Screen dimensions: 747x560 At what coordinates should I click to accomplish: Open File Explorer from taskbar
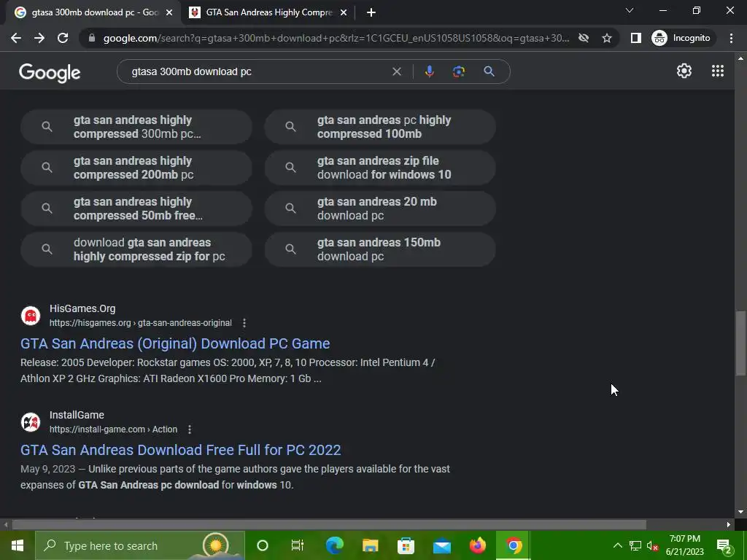coord(370,545)
